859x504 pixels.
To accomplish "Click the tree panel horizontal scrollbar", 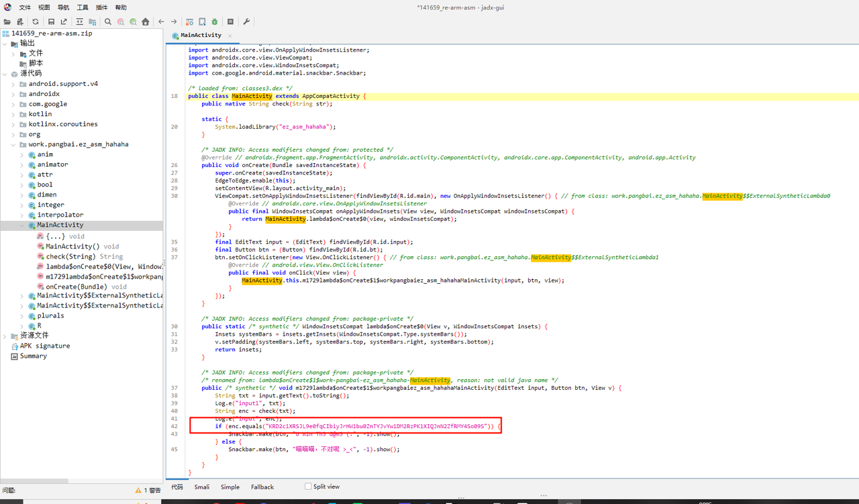I will 34,481.
